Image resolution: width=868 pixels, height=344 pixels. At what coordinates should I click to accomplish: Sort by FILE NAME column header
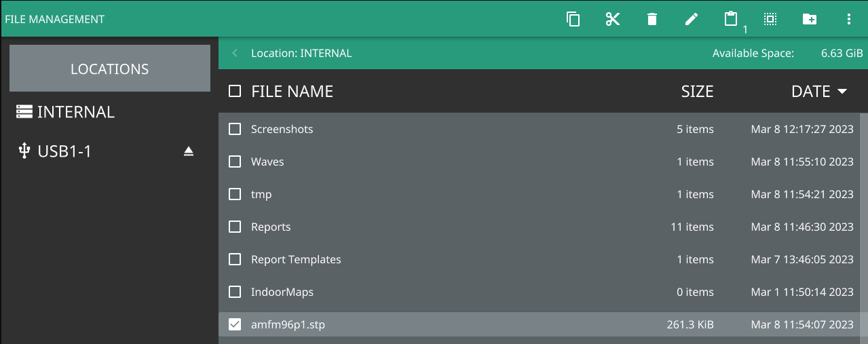coord(292,92)
